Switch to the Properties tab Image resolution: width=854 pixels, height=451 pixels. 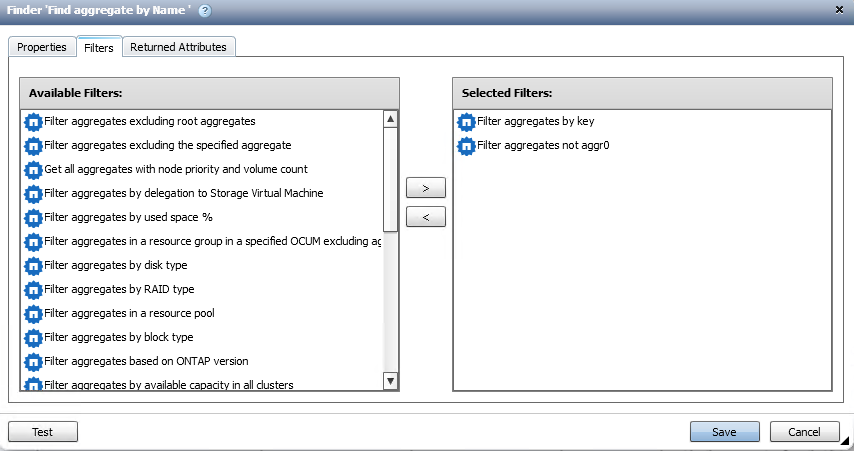coord(42,47)
